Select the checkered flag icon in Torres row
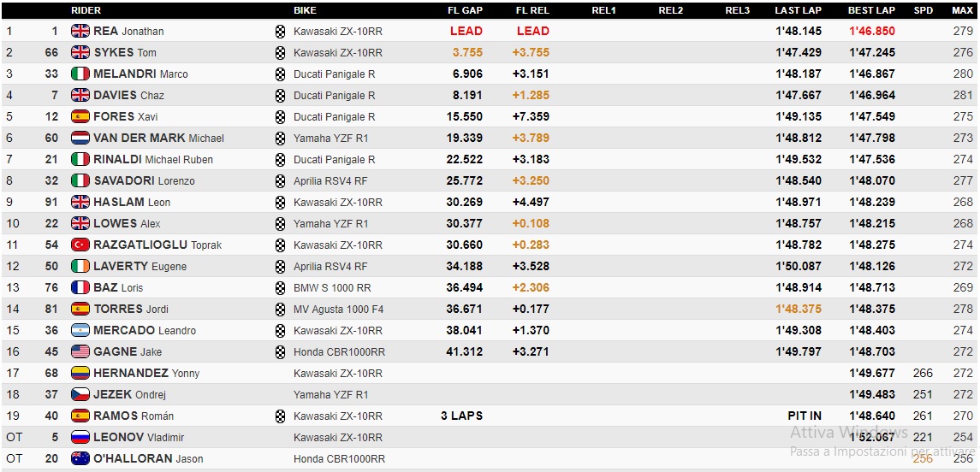 point(280,309)
